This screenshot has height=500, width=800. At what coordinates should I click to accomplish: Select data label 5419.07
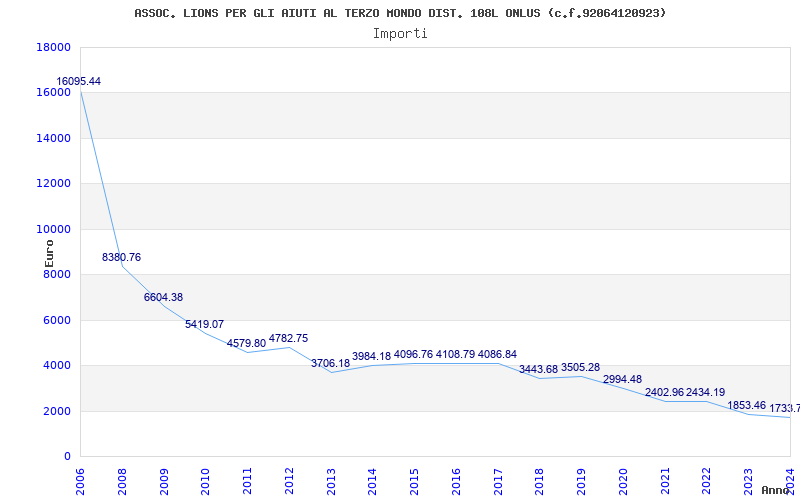(x=205, y=324)
